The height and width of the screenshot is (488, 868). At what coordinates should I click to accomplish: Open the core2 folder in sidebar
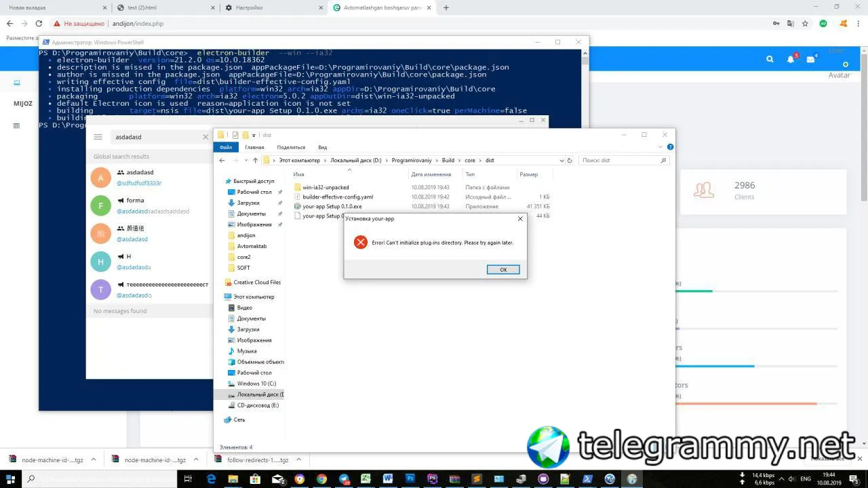point(243,257)
